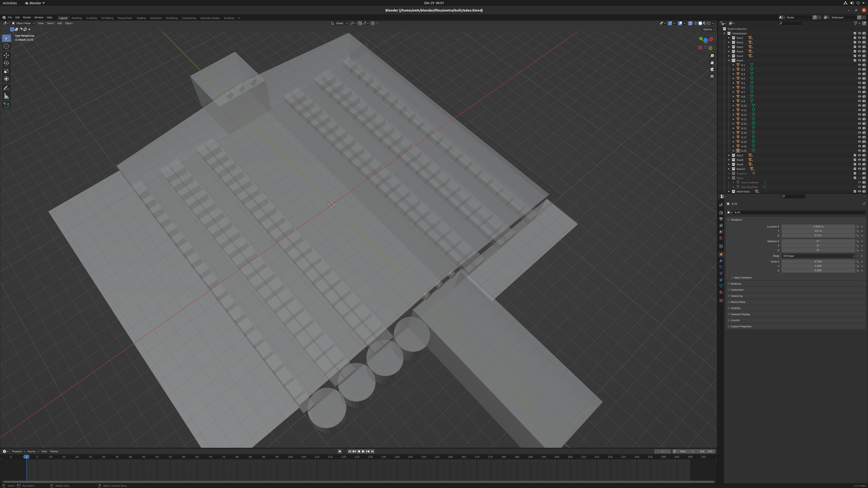Image resolution: width=868 pixels, height=488 pixels.
Task: Collapse the Row6 collection tree
Action: click(729, 61)
